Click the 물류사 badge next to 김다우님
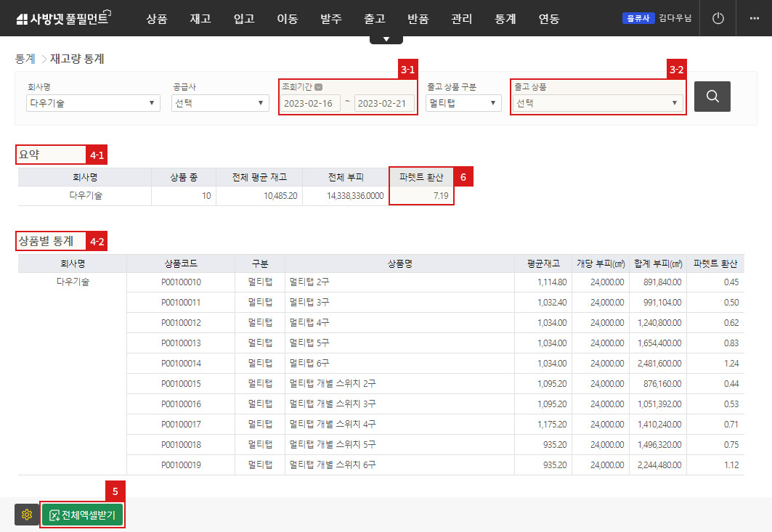 [638, 17]
